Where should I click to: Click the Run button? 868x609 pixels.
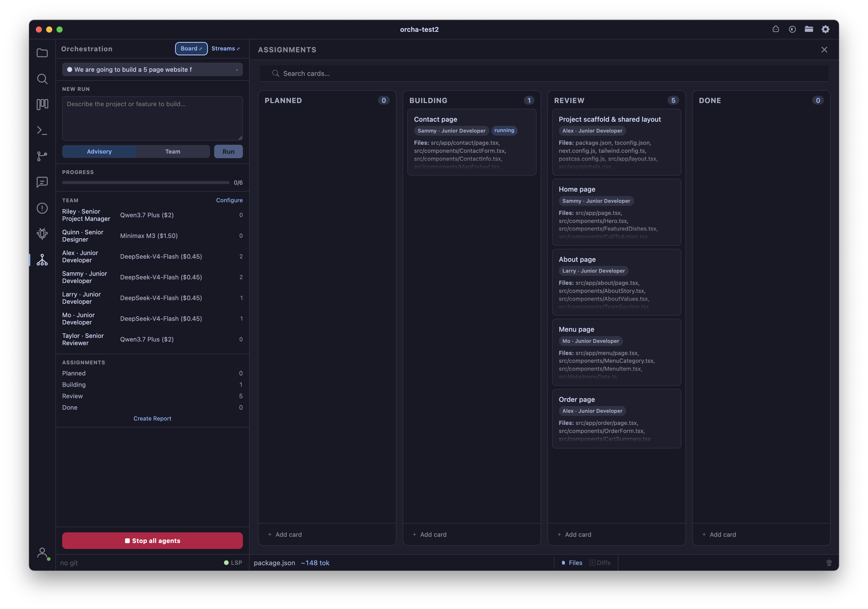(228, 151)
